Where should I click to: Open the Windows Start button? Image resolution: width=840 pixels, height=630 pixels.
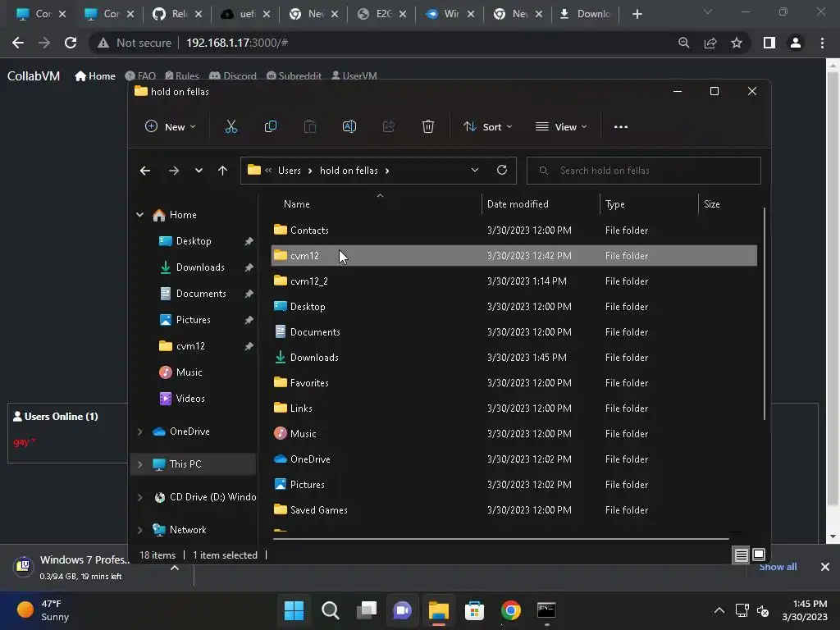pyautogui.click(x=294, y=610)
